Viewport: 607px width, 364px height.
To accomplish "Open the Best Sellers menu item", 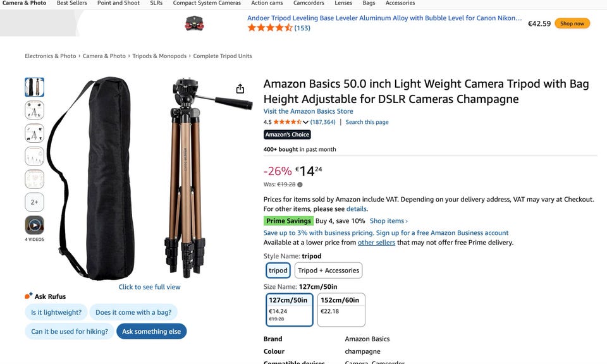I will [72, 3].
